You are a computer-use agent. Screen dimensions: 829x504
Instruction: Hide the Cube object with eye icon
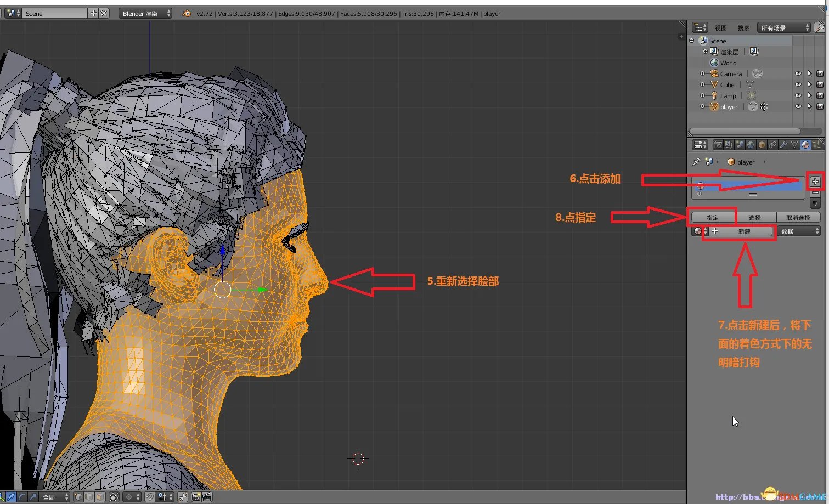pos(798,85)
